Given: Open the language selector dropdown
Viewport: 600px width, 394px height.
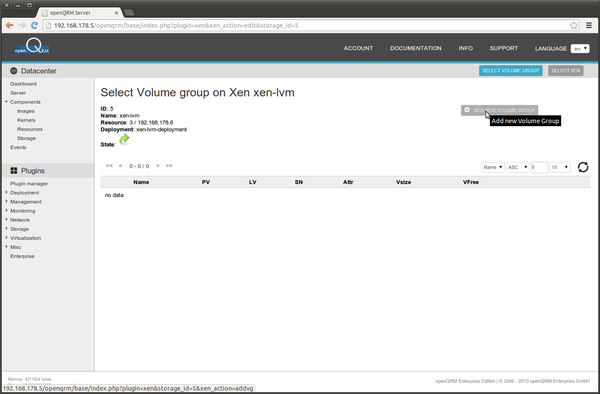Looking at the screenshot, I should pos(580,49).
